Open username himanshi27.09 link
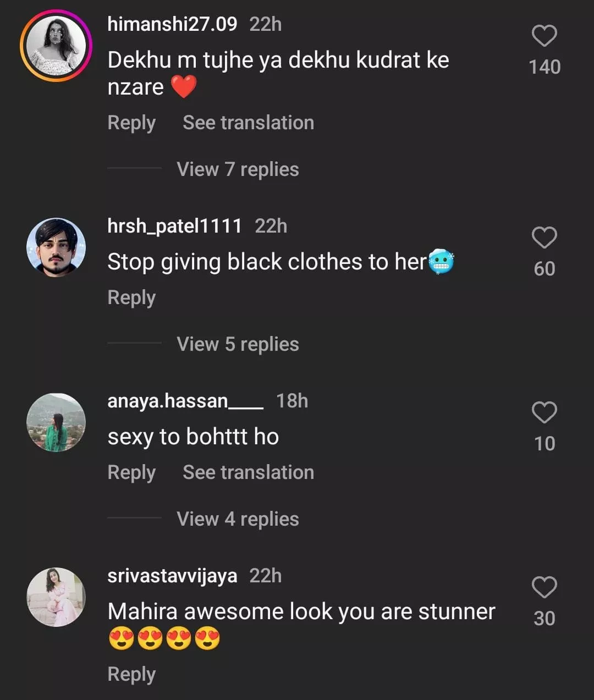Screen dimensions: 594x700 (x=172, y=24)
